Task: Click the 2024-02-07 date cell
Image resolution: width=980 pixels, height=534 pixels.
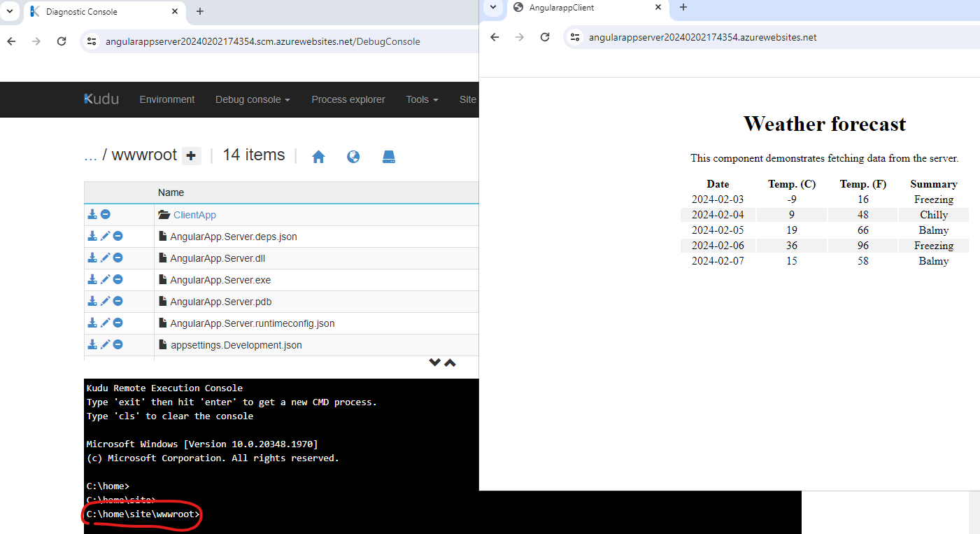Action: point(718,261)
